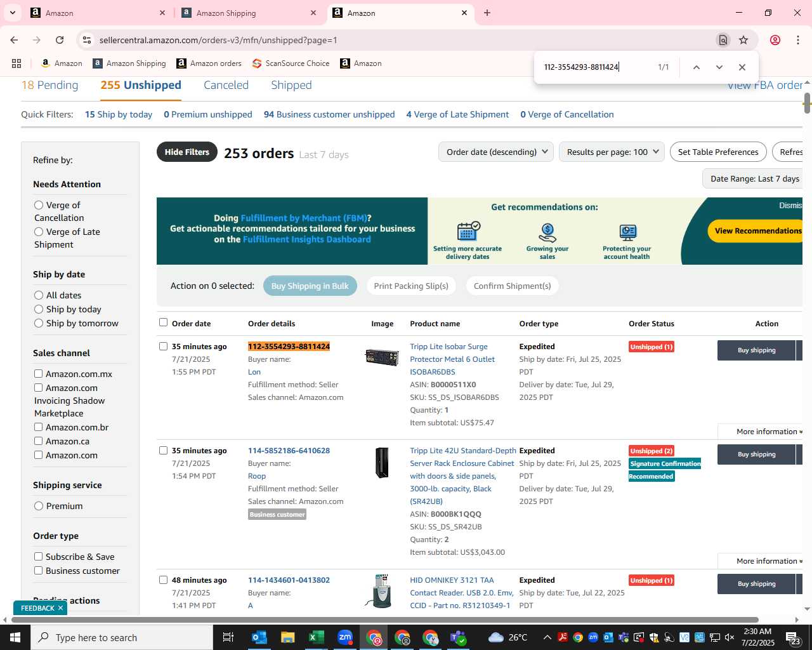Open the Amazon orders bookmark
The width and height of the screenshot is (812, 650).
209,63
